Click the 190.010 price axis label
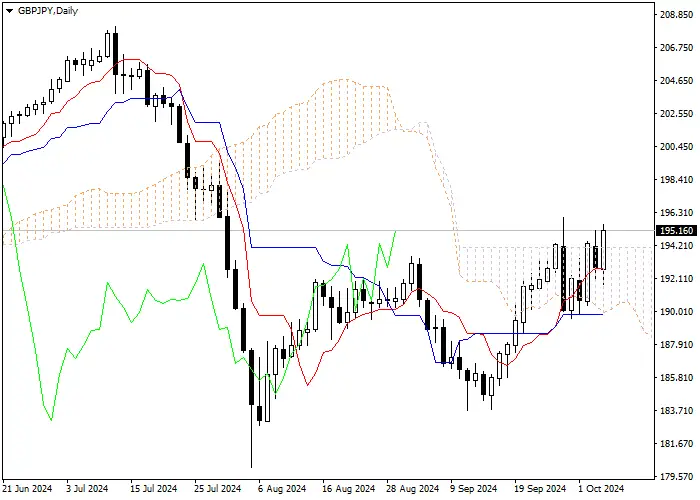 [676, 312]
